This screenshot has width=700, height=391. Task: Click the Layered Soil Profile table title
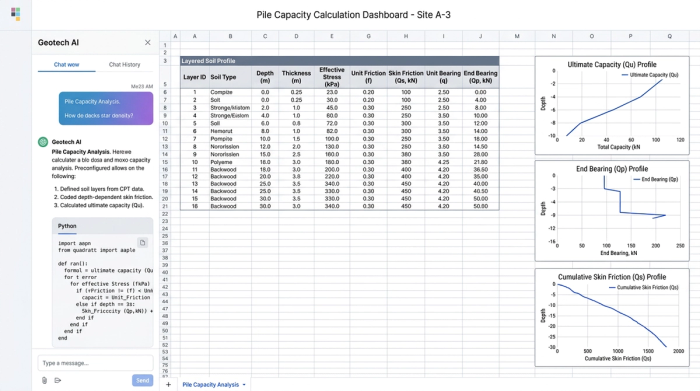(x=208, y=61)
